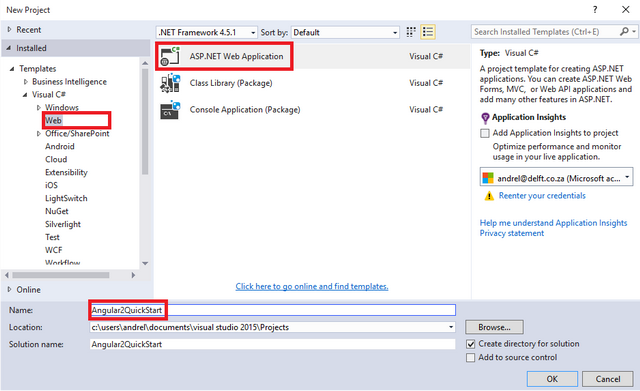Select the WCF template category

coord(53,250)
